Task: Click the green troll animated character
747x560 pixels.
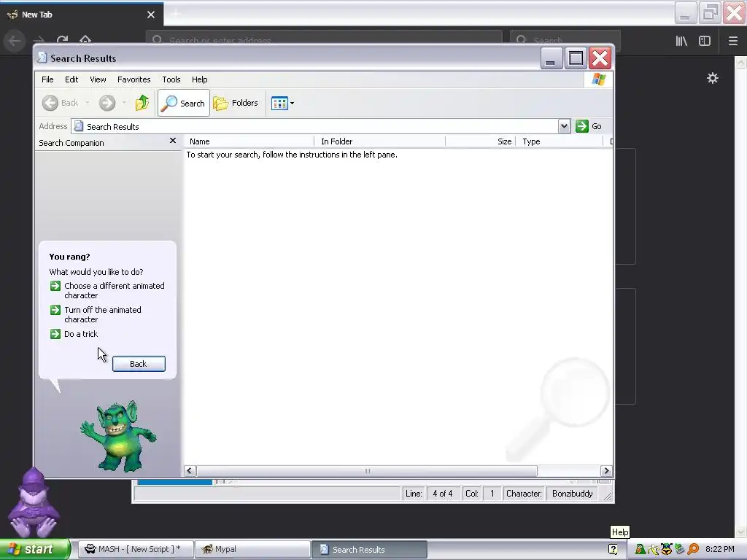Action: (x=117, y=436)
